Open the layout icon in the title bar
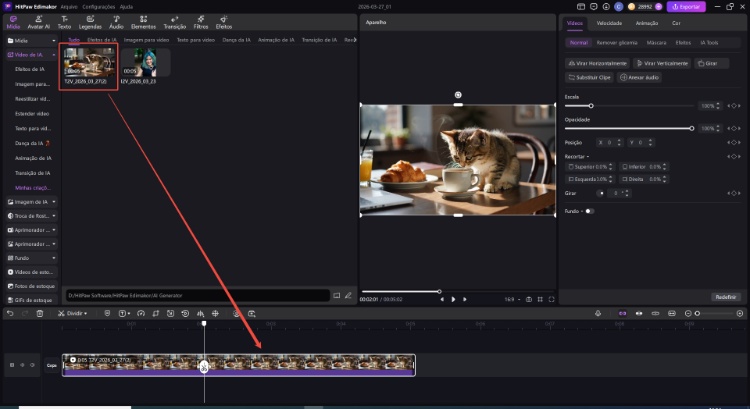This screenshot has width=750, height=409. [x=581, y=7]
